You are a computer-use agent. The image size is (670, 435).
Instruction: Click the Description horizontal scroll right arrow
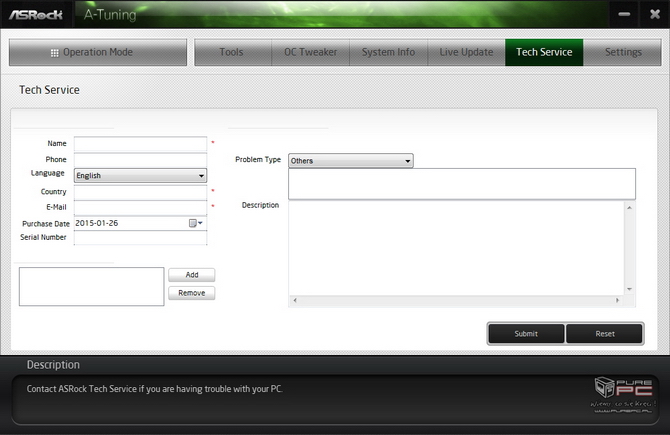pos(617,300)
